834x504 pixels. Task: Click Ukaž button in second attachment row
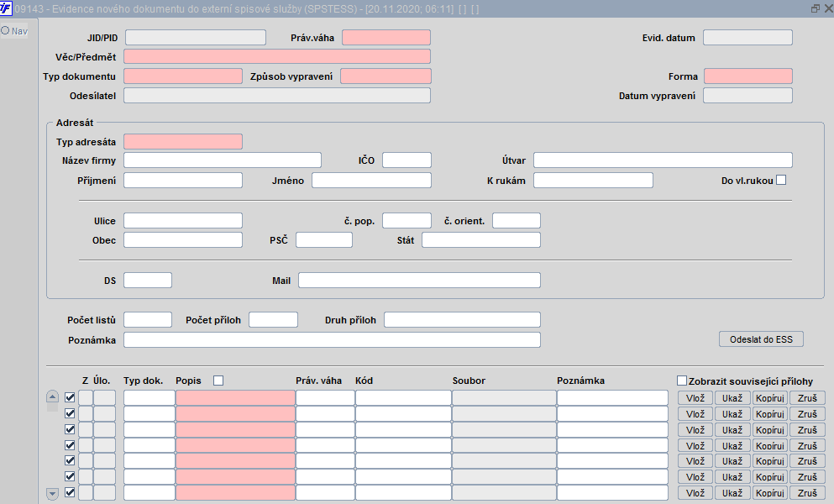(x=732, y=413)
